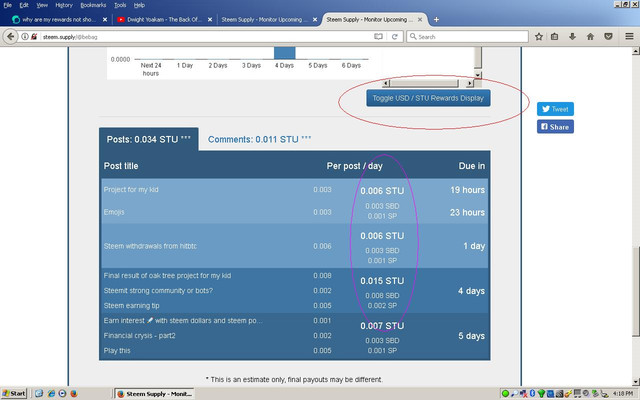Bookmark this page with the star icon

[539, 37]
